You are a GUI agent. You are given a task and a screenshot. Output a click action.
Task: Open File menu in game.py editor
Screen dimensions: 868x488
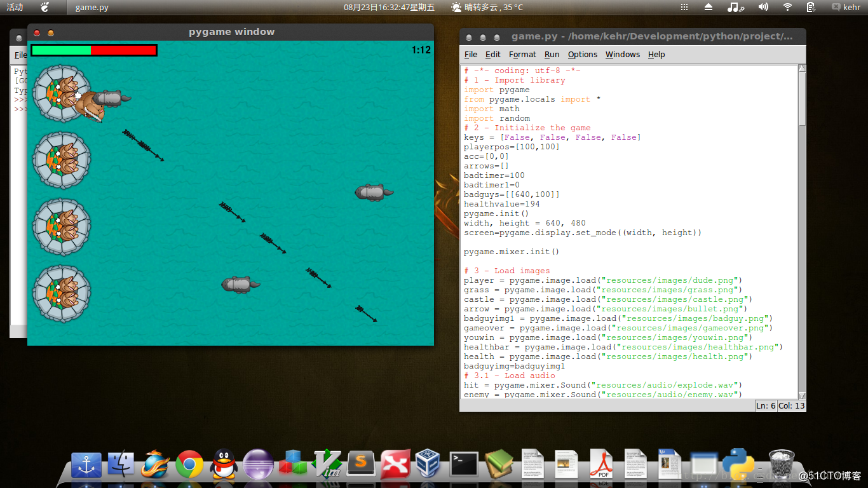click(471, 54)
